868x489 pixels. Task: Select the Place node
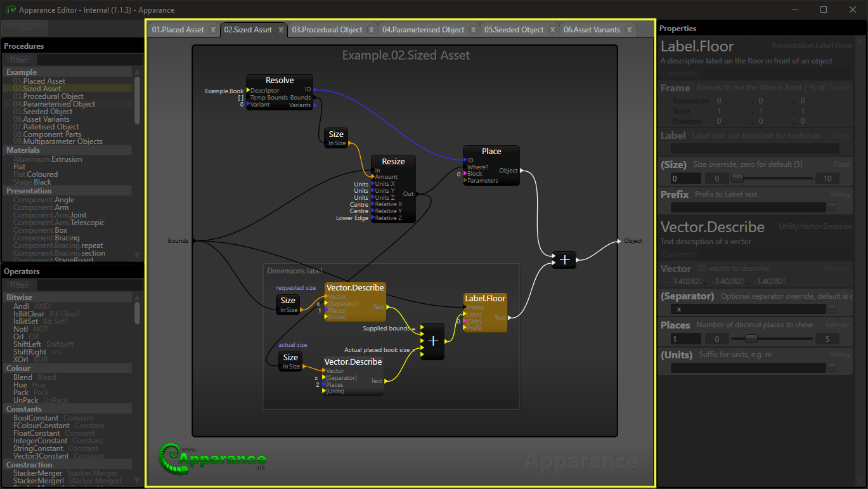coord(491,152)
